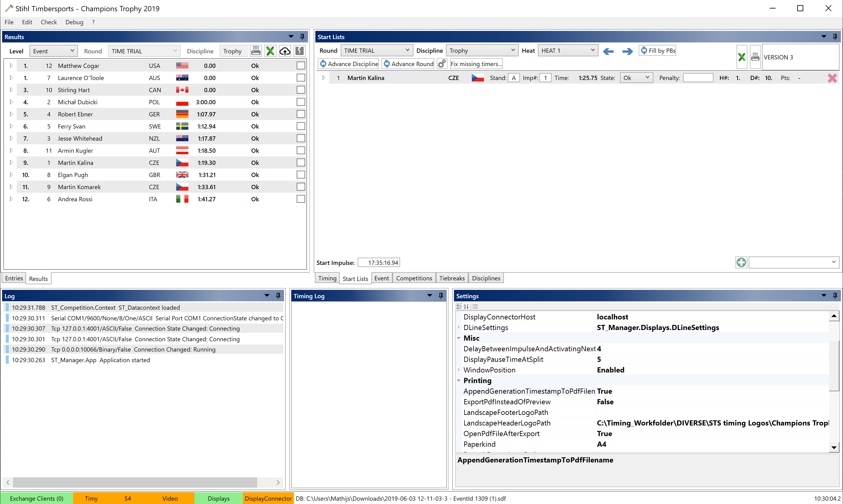Check the checkbox next to Matthew Cogar
Image resolution: width=843 pixels, height=504 pixels.
[x=301, y=65]
